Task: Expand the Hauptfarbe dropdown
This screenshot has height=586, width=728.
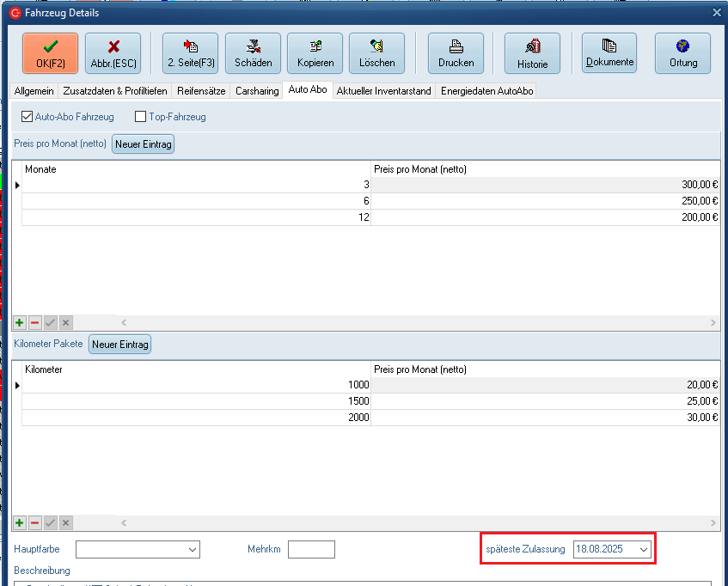Action: coord(193,549)
